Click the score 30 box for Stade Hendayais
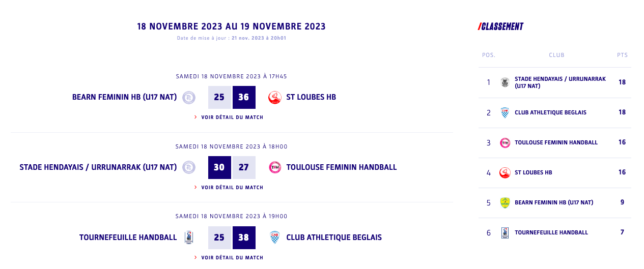The image size is (644, 269). click(219, 167)
